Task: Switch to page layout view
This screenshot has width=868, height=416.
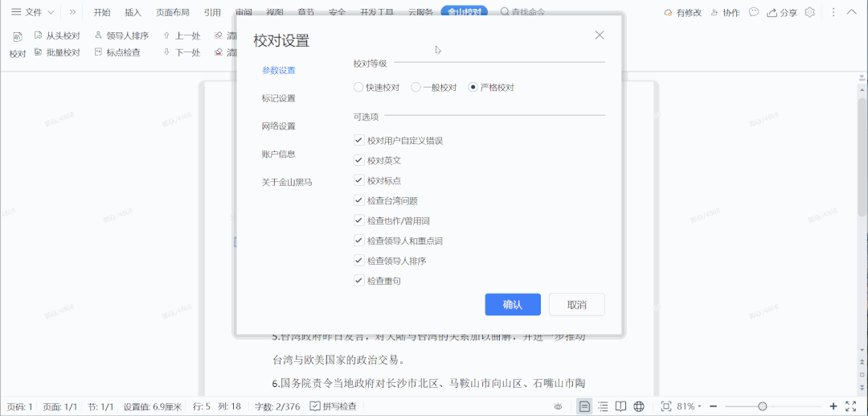Action: 584,406
